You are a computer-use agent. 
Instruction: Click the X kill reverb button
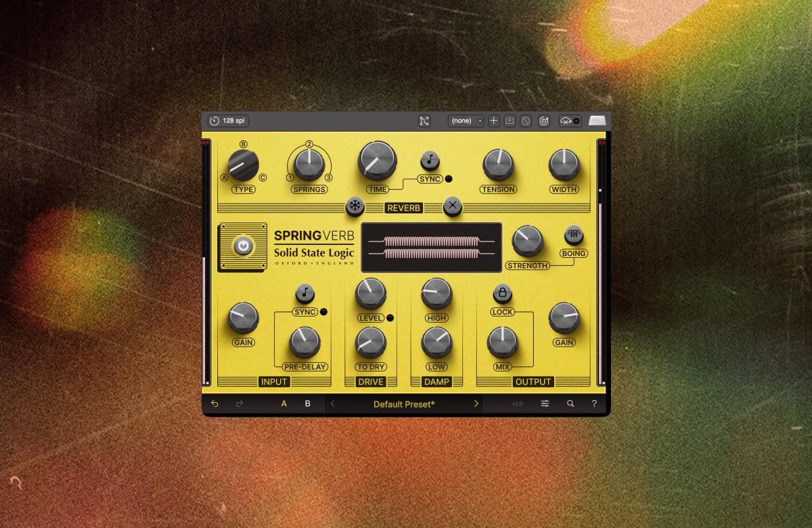pyautogui.click(x=453, y=206)
